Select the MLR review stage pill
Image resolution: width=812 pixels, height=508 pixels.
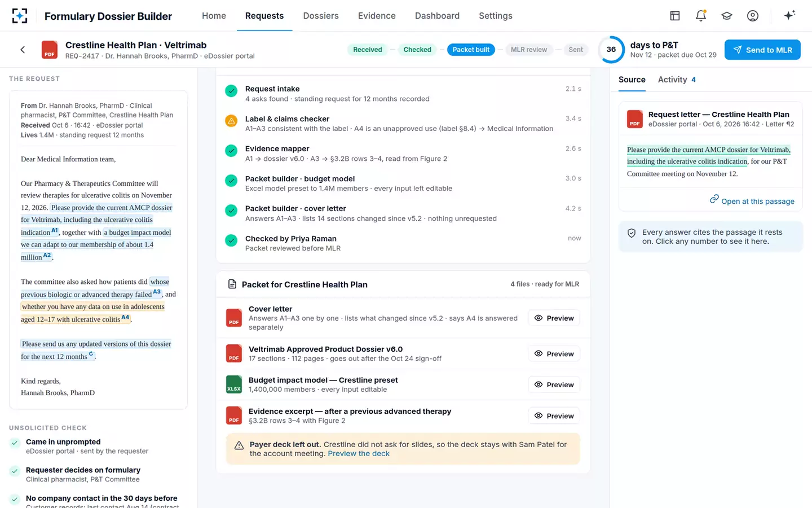[528, 50]
